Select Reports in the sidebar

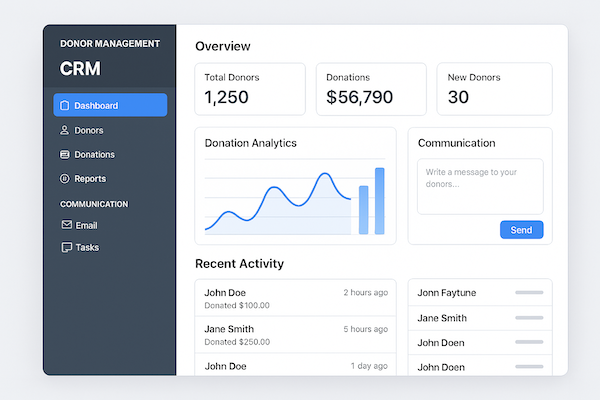110,178
